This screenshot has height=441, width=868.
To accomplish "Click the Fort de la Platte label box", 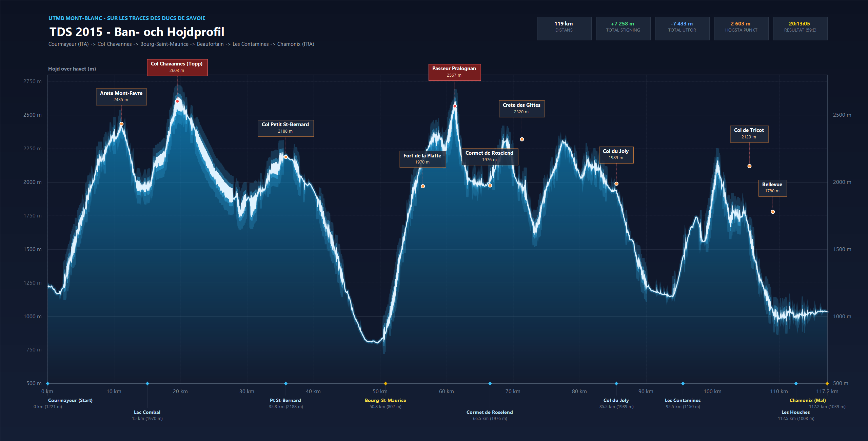I will (422, 159).
